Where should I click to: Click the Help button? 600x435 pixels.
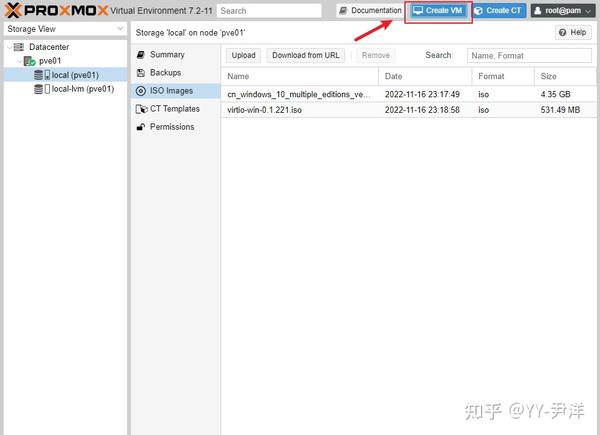[573, 33]
